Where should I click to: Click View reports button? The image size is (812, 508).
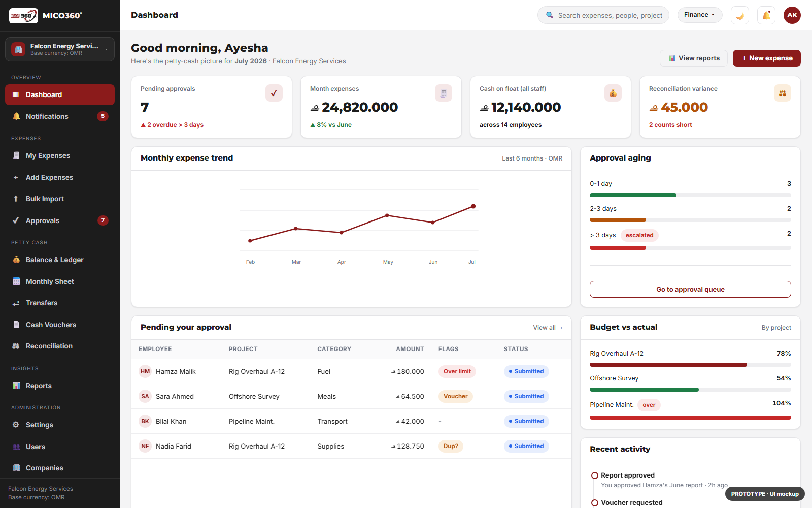[694, 58]
